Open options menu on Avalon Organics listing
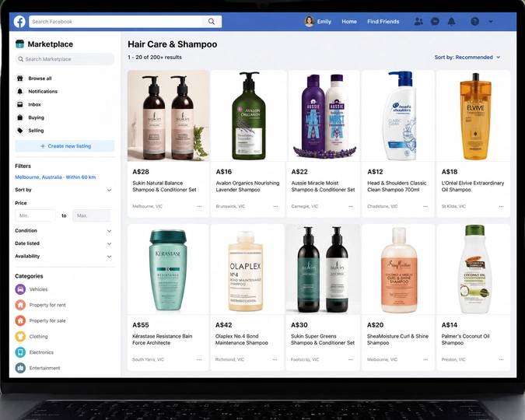This screenshot has width=525, height=420. [275, 206]
